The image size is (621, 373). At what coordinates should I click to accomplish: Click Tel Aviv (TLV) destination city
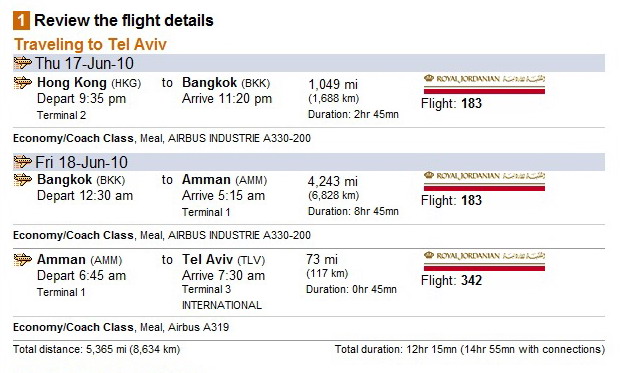click(x=223, y=260)
